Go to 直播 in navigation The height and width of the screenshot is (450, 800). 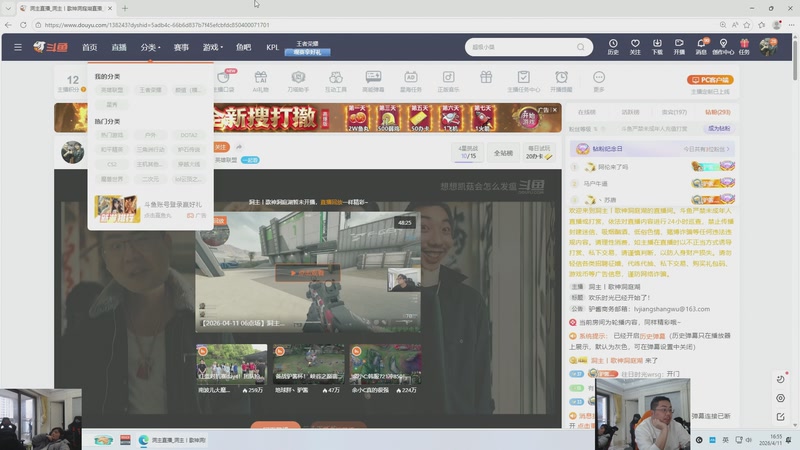point(119,47)
